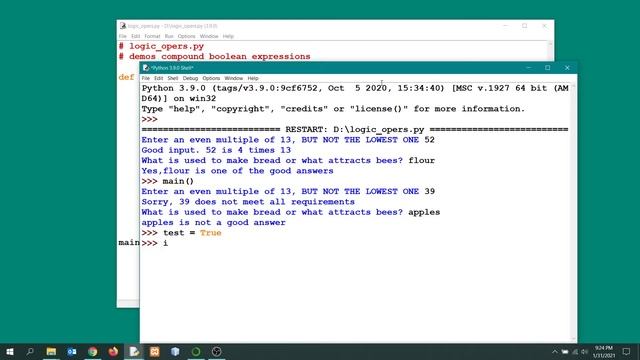640x360 pixels.
Task: Click the shell prompt line with 'i'
Action: point(155,243)
